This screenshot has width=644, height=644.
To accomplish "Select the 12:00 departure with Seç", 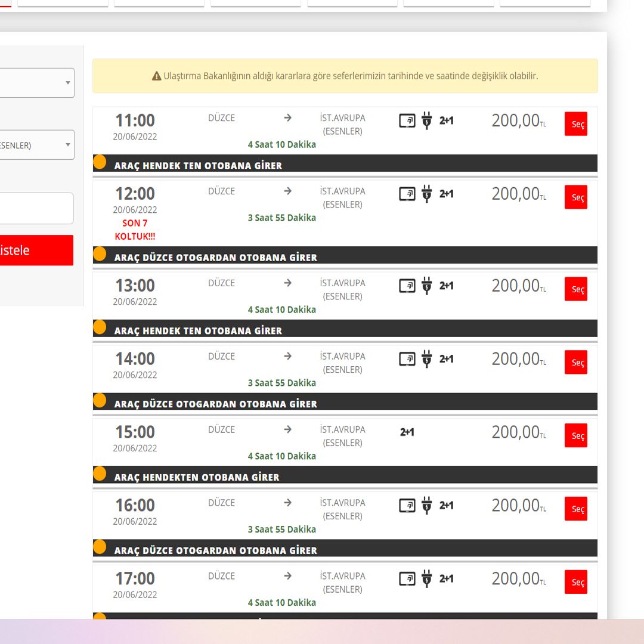I will [x=576, y=197].
